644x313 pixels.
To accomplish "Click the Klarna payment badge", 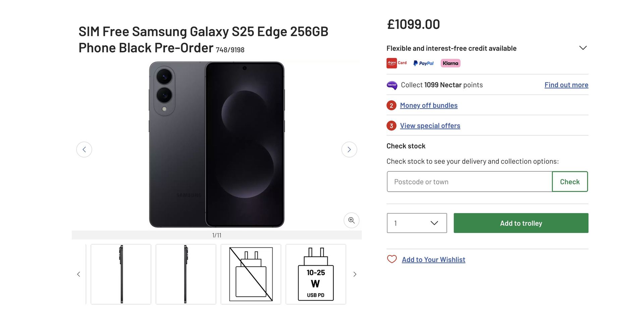I will tap(450, 63).
